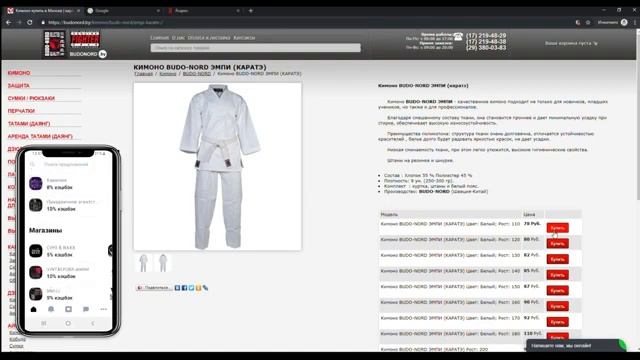Tap the Android home circle on phone
Viewport: 640px width, 360px height.
[68, 323]
